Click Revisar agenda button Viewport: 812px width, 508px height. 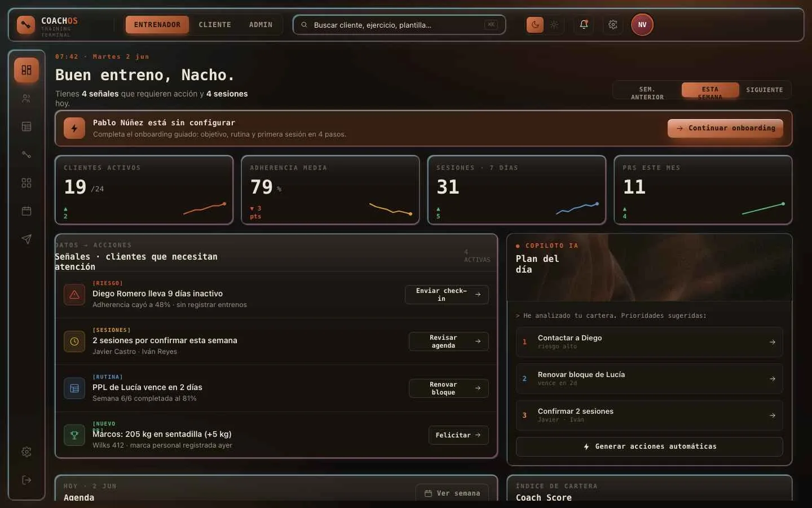[449, 341]
